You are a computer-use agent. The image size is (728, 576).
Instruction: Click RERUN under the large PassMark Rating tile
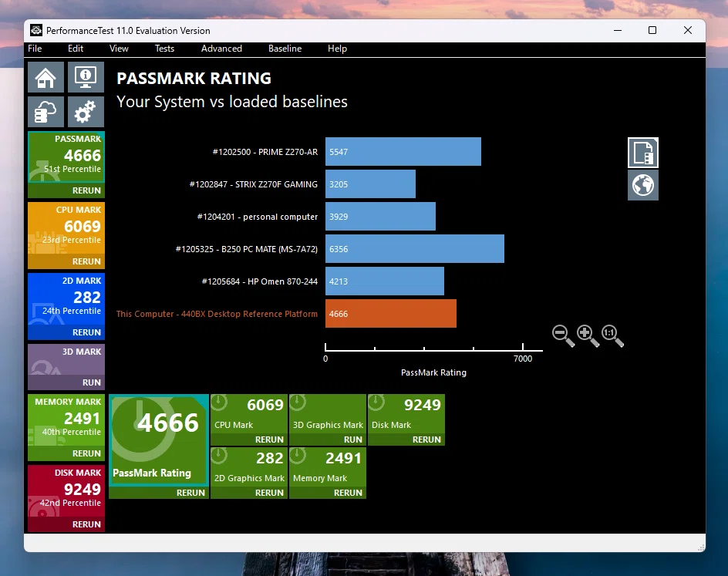(x=190, y=493)
